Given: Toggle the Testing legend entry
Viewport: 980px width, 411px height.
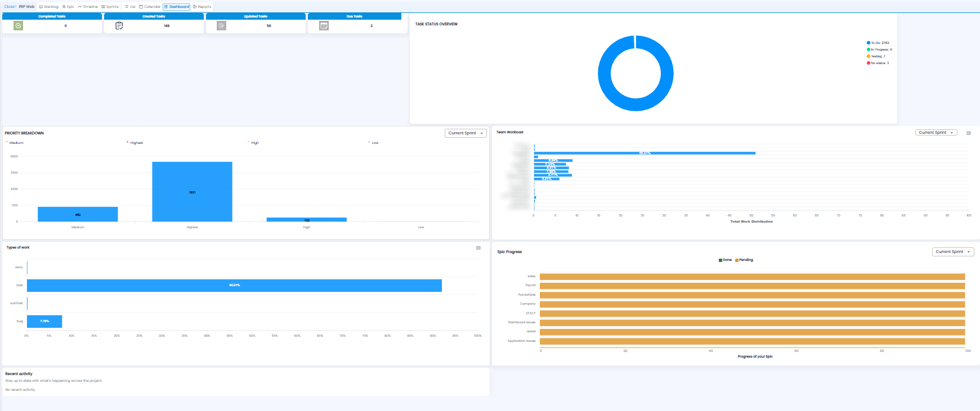Looking at the screenshot, I should click(876, 56).
